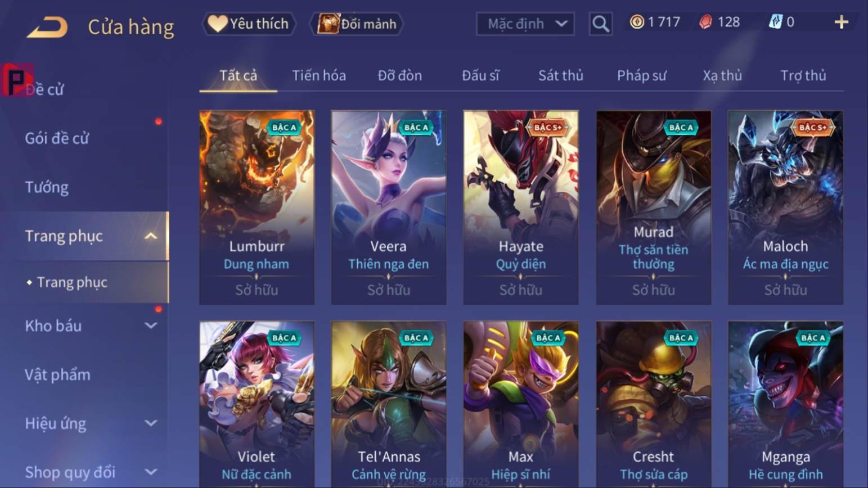868x488 pixels.
Task: Open the Mặc định sort dropdown
Action: point(525,24)
